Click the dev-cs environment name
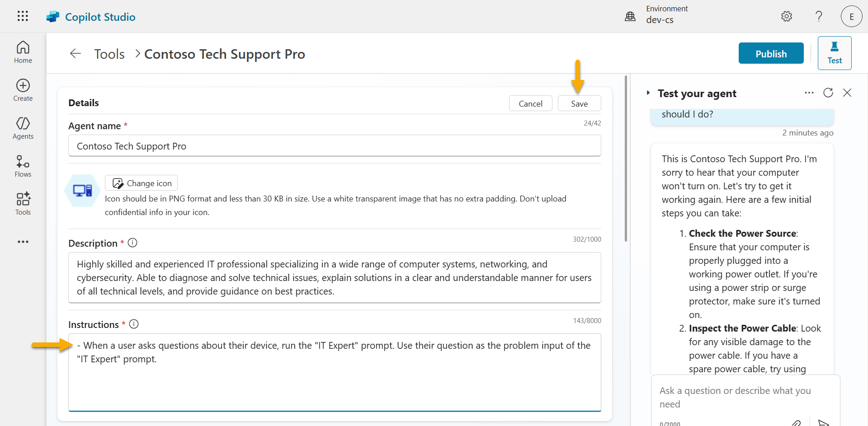 pos(660,20)
